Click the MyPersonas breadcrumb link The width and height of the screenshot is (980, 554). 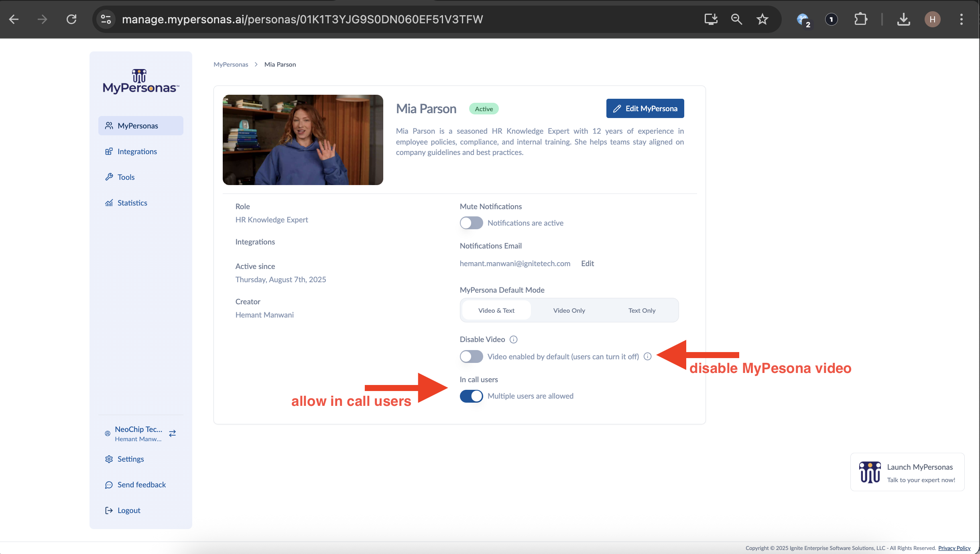(x=231, y=64)
